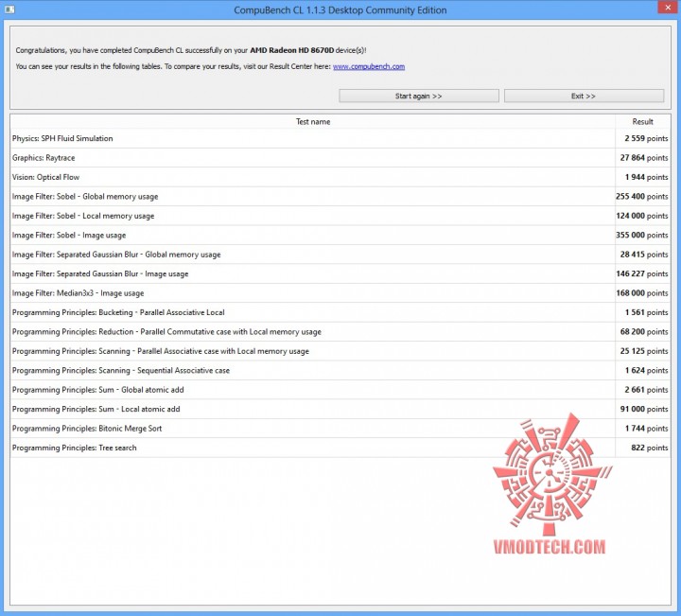Select the Vision: Optical Flow row

click(340, 177)
